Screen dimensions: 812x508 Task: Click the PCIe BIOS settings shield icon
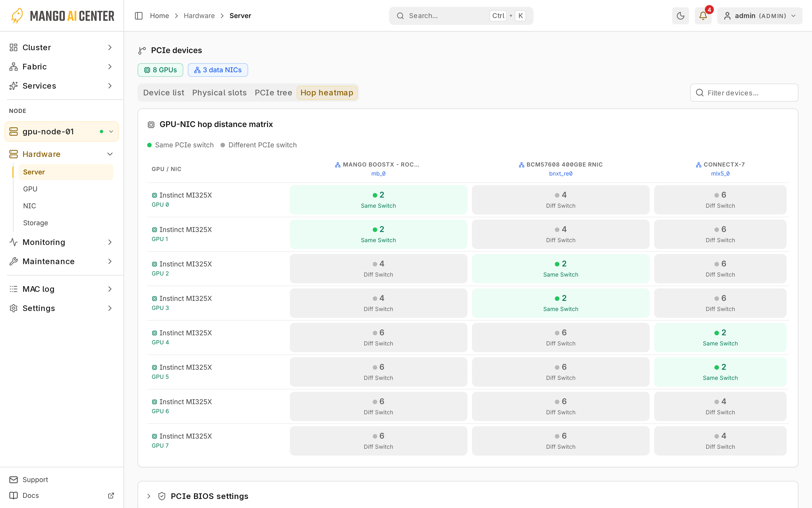tap(162, 496)
